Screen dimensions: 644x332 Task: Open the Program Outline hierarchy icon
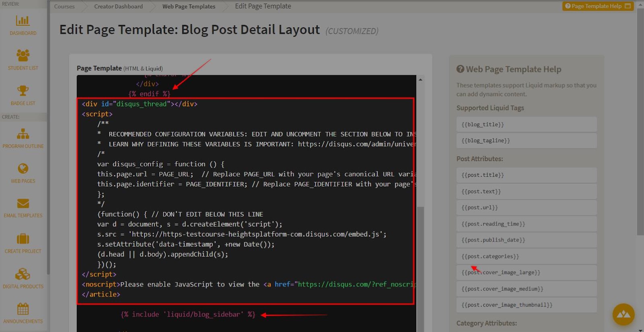click(23, 133)
